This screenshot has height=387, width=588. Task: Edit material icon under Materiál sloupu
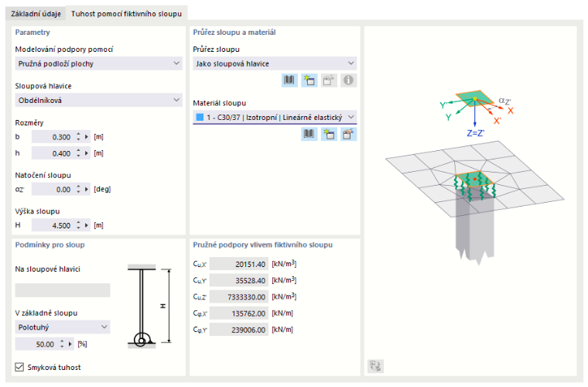[x=348, y=134]
